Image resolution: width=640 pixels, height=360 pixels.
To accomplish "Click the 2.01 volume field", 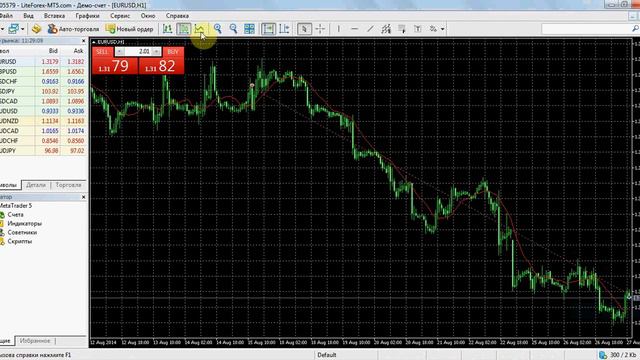I will click(x=138, y=52).
